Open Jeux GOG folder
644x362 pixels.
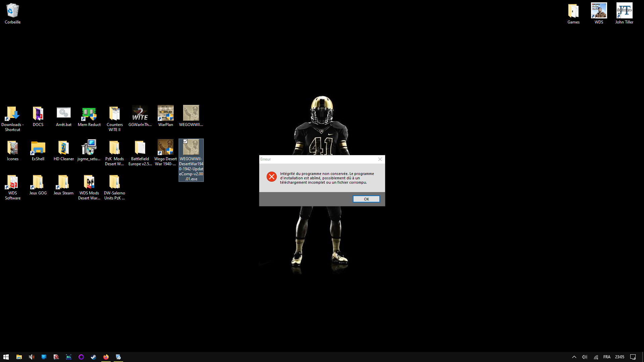point(38,185)
